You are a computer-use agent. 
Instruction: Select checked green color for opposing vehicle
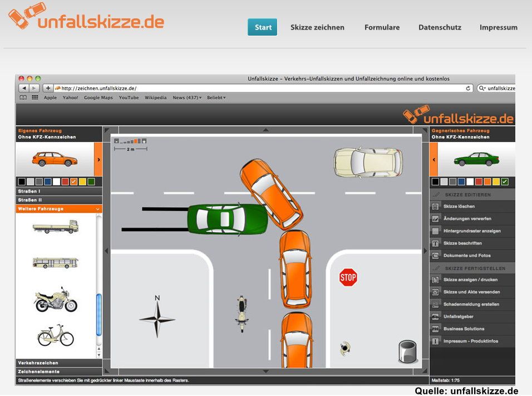[x=505, y=182]
